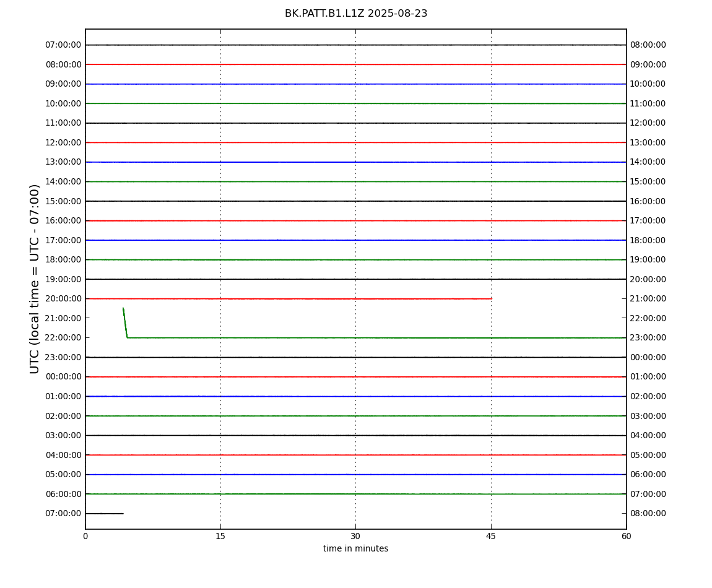Select left-axis label 15:00:00

coord(63,201)
